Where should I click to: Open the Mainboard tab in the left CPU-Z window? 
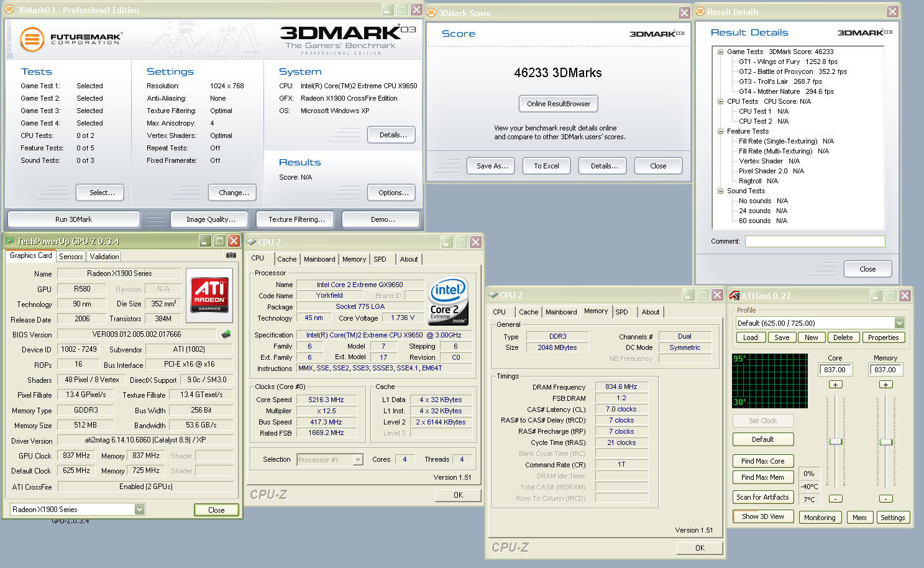(x=319, y=259)
